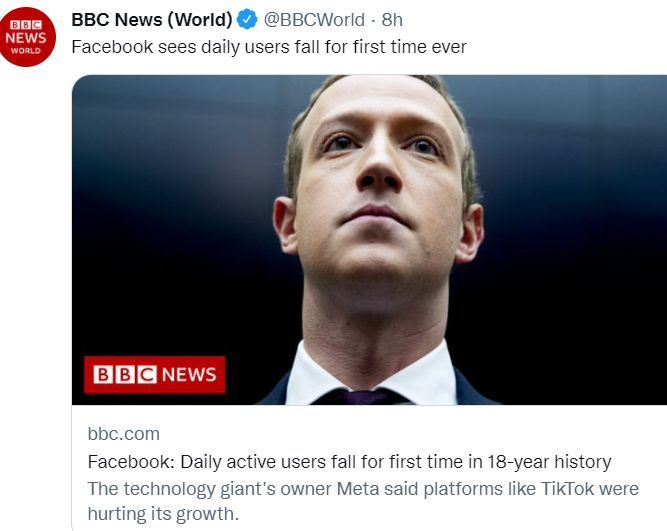Click the bbc.com domain label
The height and width of the screenshot is (531, 667).
tap(123, 434)
